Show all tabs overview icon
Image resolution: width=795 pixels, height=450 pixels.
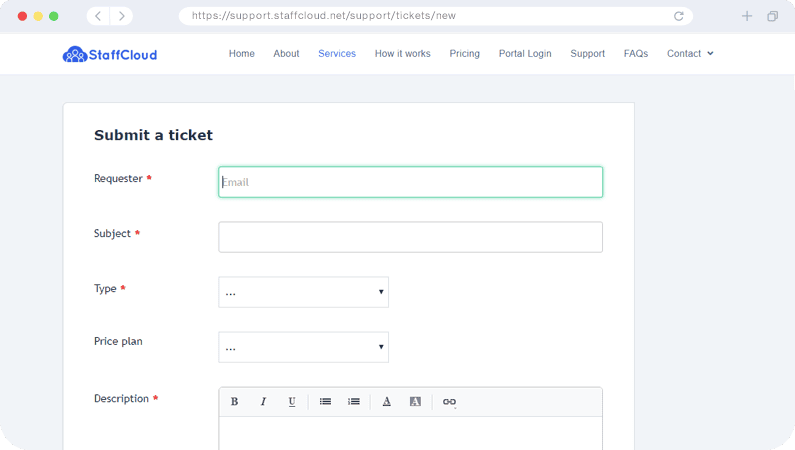click(773, 16)
